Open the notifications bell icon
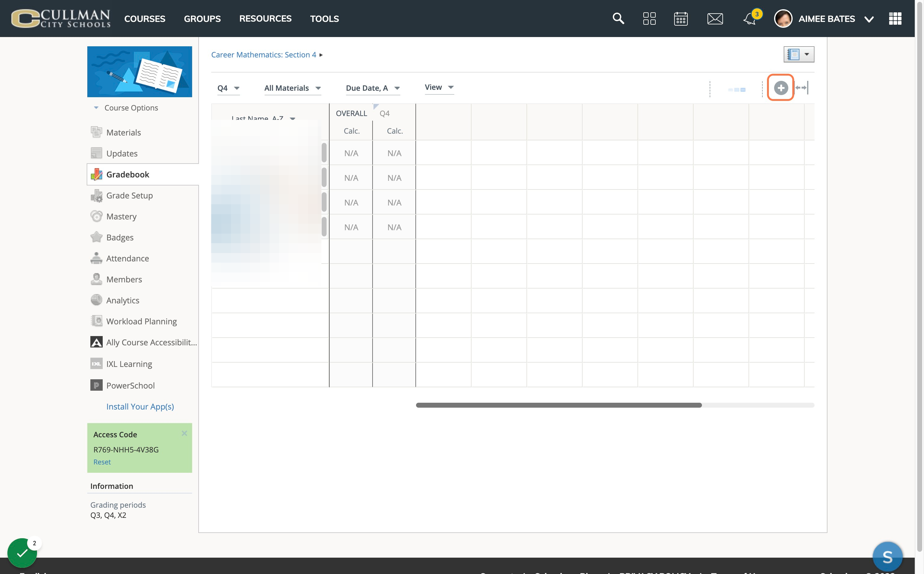The width and height of the screenshot is (924, 574). [x=750, y=19]
